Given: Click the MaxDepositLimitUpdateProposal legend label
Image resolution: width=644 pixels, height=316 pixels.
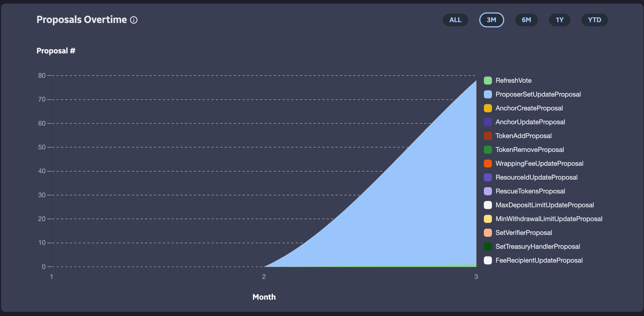Looking at the screenshot, I should pyautogui.click(x=544, y=205).
